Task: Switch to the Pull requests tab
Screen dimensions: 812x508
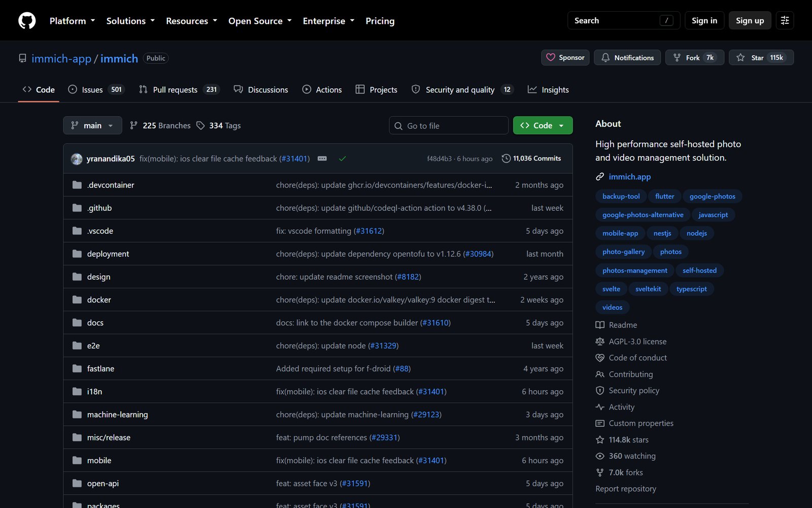Action: click(178, 89)
